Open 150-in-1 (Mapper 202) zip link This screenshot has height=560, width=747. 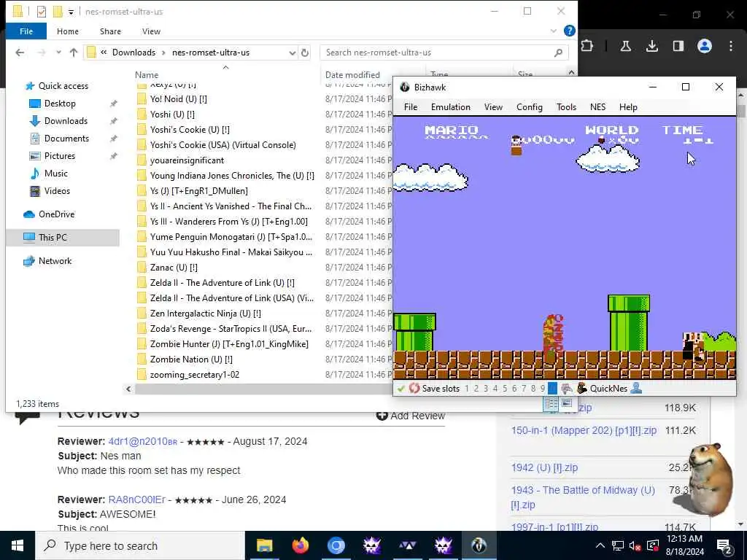(x=584, y=430)
